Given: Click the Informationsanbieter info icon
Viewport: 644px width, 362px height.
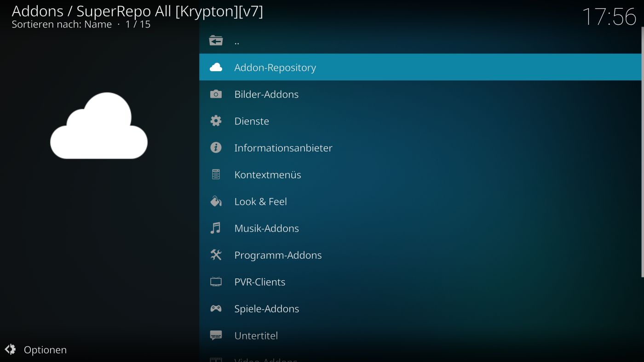Looking at the screenshot, I should 216,147.
